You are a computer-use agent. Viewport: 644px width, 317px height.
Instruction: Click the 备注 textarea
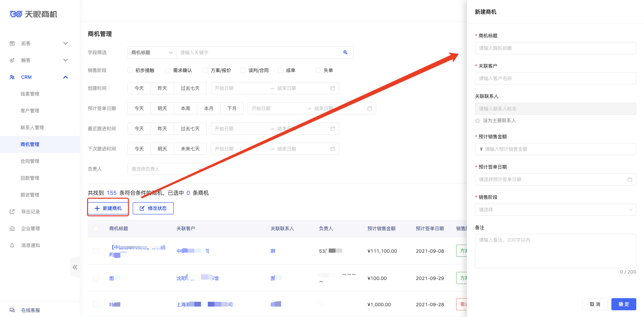click(x=555, y=251)
